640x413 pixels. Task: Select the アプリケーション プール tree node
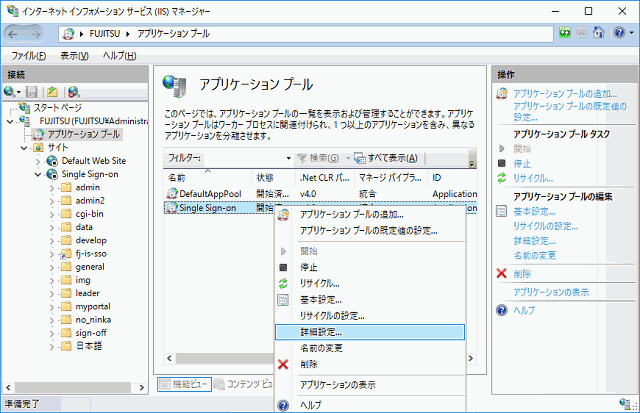pyautogui.click(x=84, y=134)
